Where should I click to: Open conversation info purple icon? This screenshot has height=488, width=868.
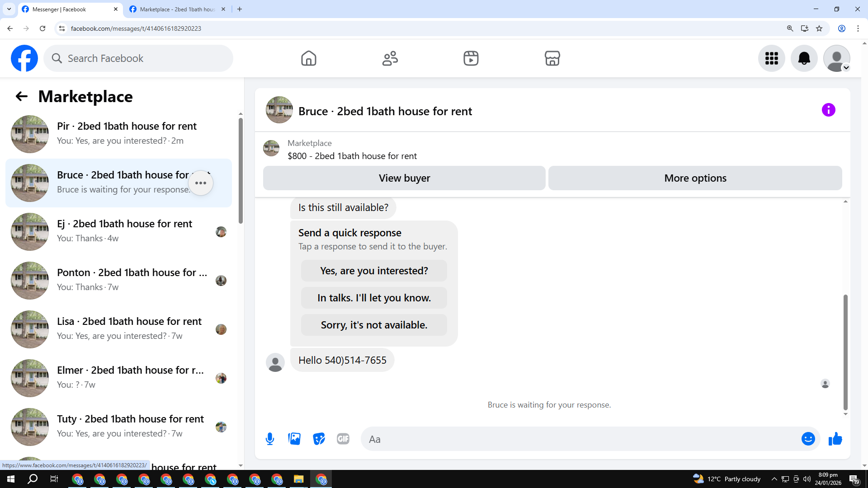pyautogui.click(x=828, y=110)
